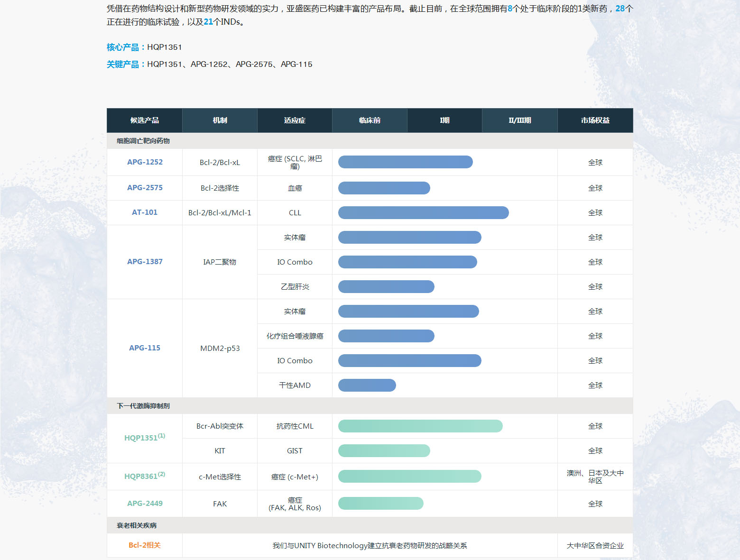Click the Bcl-2选择性 mechanism cell

(x=220, y=188)
